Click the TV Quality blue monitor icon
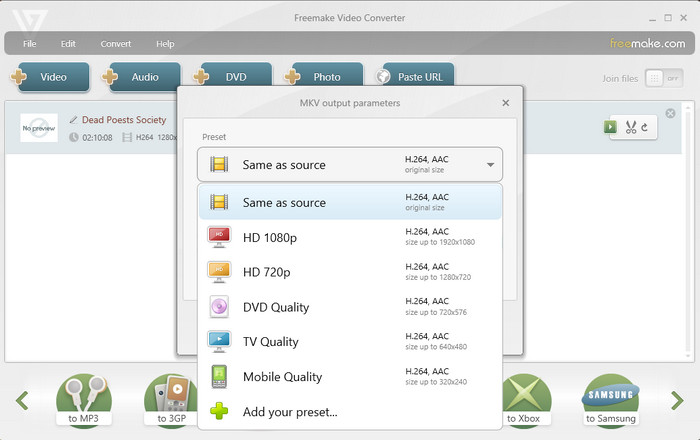 point(219,341)
